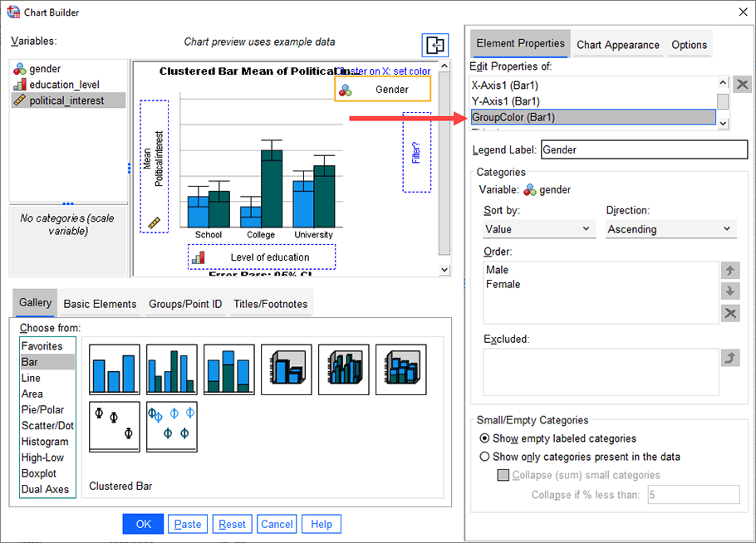Click the Paste button
The width and height of the screenshot is (756, 543).
[x=188, y=523]
